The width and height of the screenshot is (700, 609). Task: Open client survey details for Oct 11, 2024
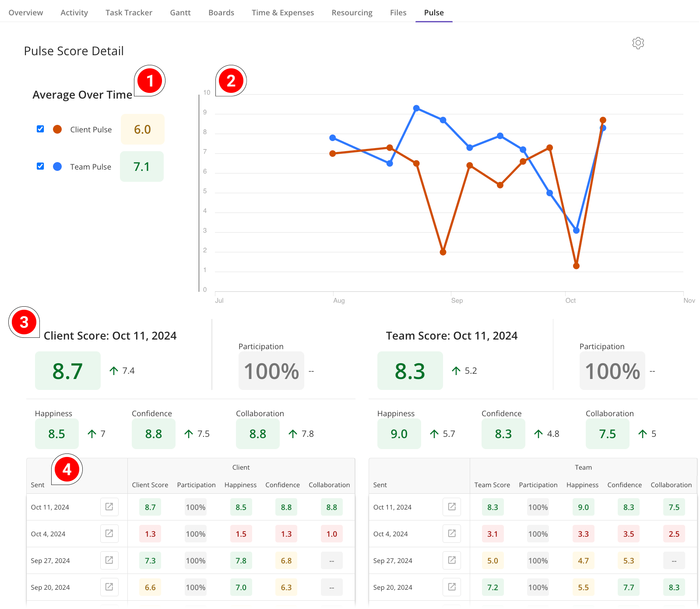coord(109,507)
